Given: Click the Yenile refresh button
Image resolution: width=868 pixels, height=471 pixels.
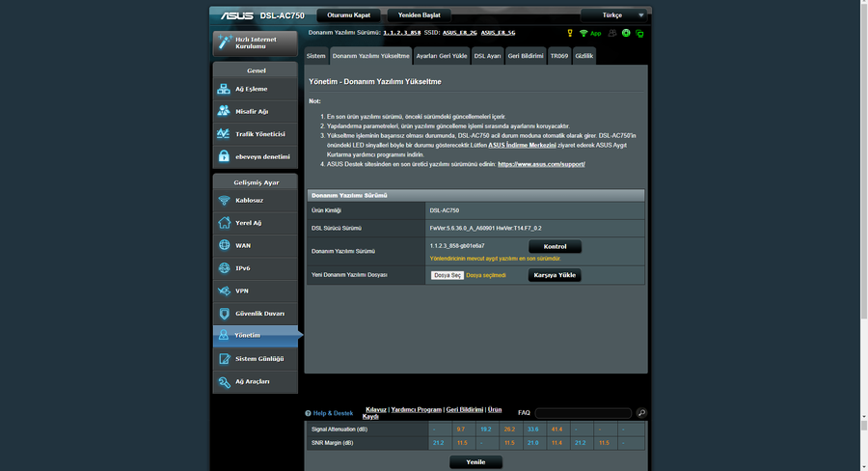Looking at the screenshot, I should pyautogui.click(x=475, y=462).
